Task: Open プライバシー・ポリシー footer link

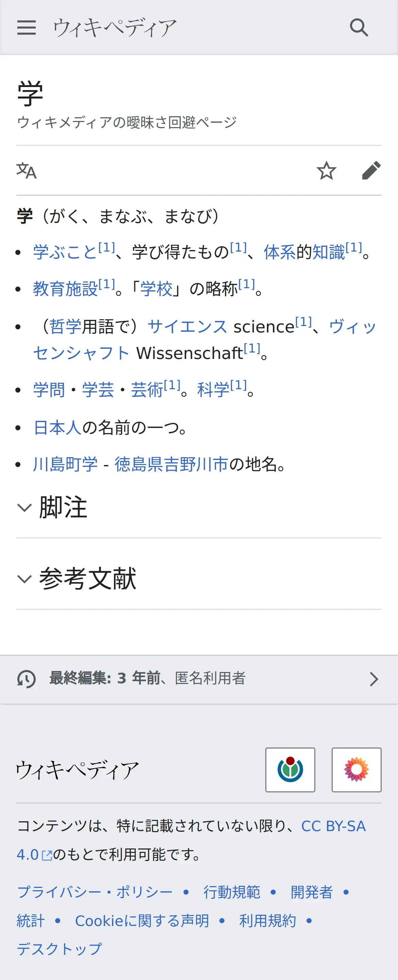Action: (x=95, y=892)
